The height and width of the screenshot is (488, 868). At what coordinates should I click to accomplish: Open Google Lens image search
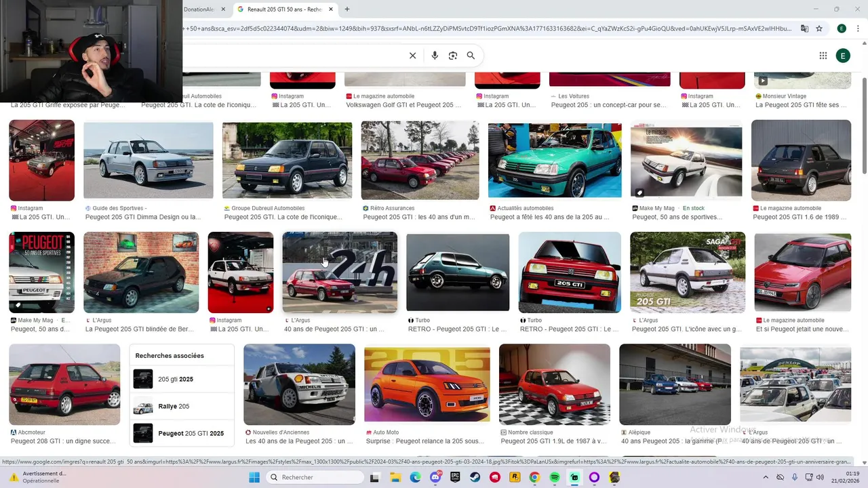[453, 56]
